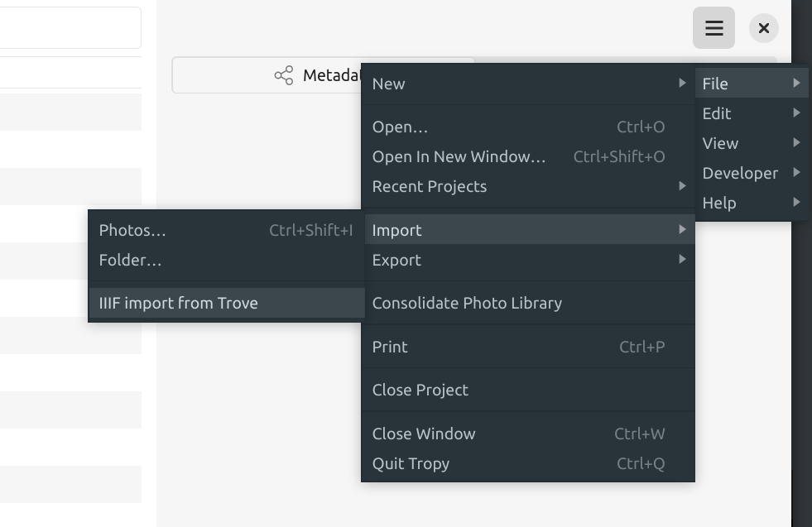
Task: Click the round X close icon
Action: tap(763, 28)
